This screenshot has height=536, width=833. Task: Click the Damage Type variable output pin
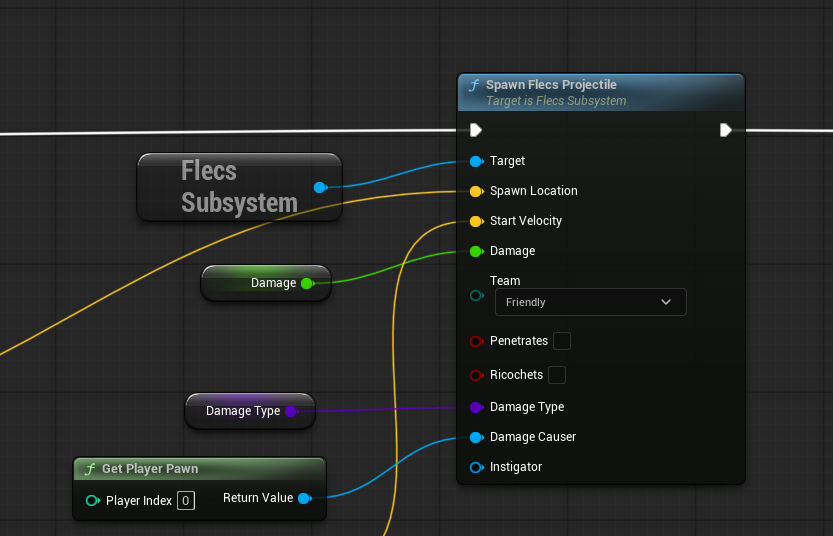click(292, 411)
